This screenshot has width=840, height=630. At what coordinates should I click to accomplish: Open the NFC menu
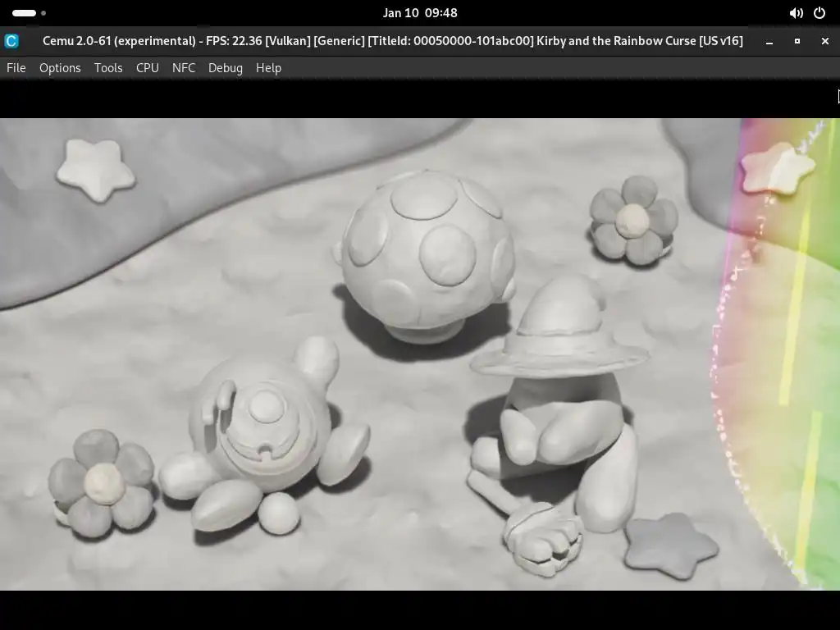(184, 68)
